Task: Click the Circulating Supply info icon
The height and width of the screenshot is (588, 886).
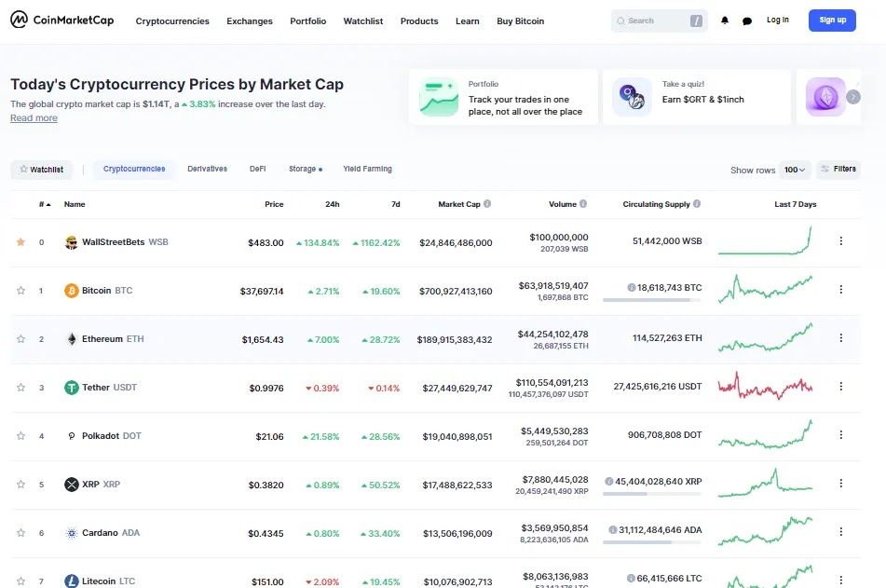Action: pos(697,203)
